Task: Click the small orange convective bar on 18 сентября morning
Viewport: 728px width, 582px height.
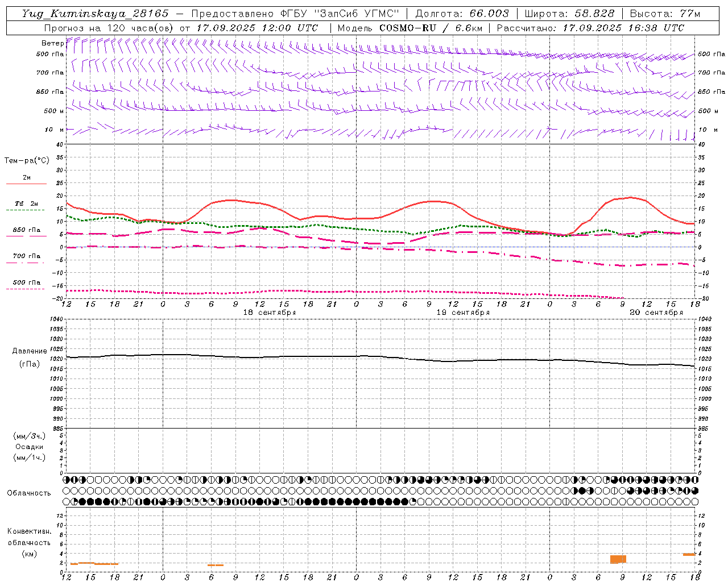Action: (216, 565)
